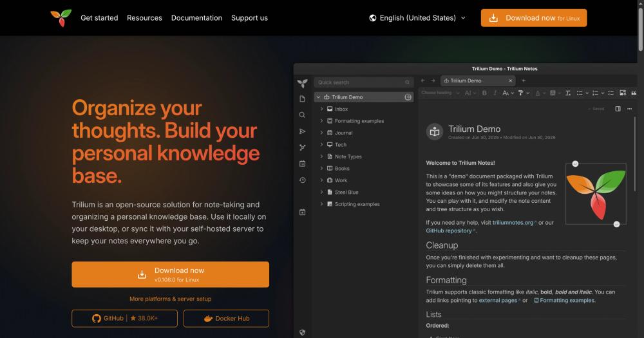Click the page's vertical scrollbar thumb
The image size is (644, 338).
tap(640, 29)
